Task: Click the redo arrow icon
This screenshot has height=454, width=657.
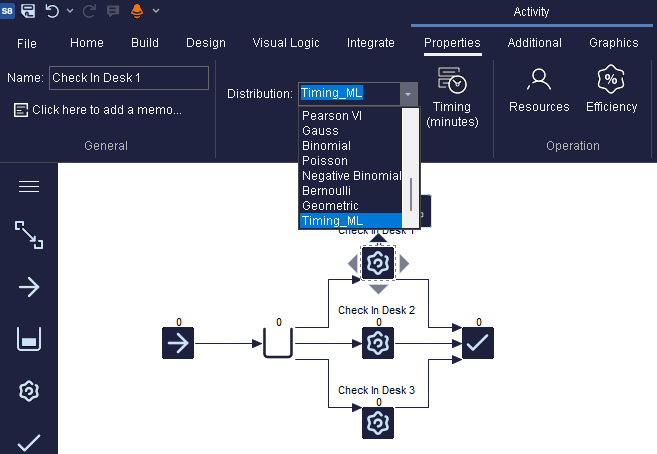Action: click(x=89, y=11)
